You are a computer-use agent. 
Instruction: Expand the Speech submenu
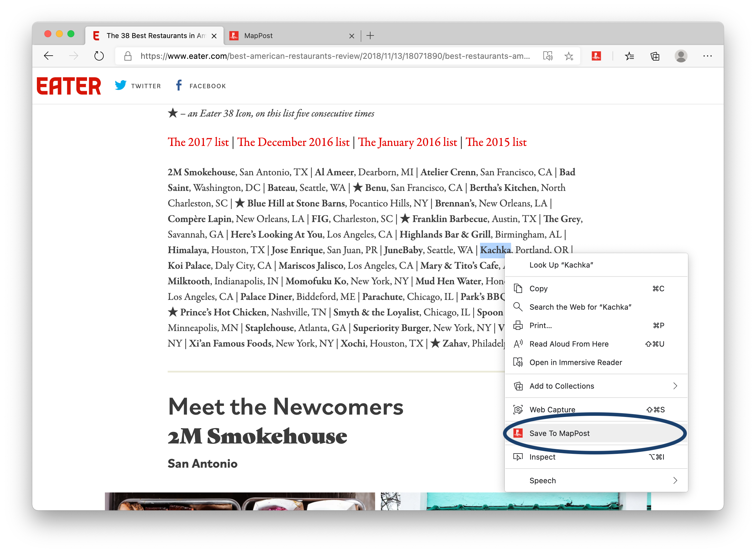point(596,480)
